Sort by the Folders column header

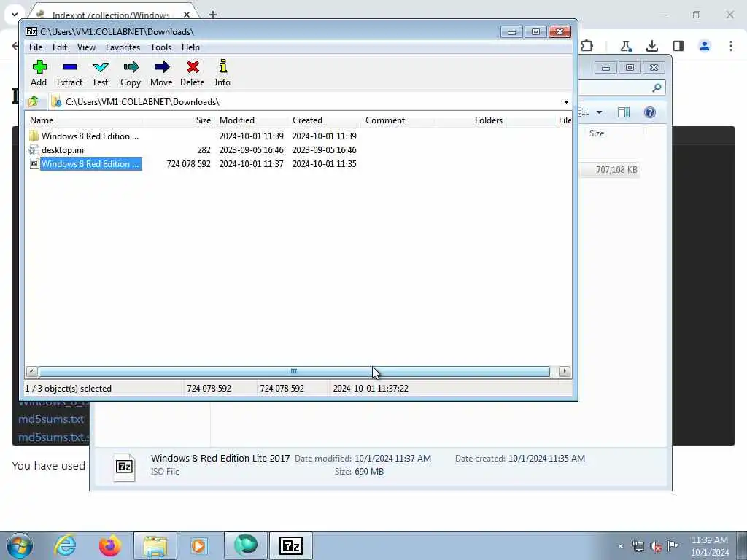pyautogui.click(x=471, y=120)
